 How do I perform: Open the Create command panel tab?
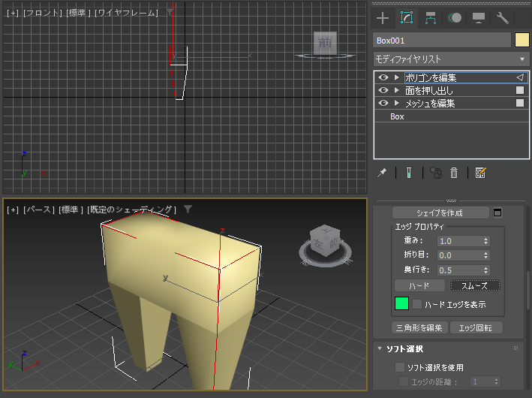tap(383, 18)
